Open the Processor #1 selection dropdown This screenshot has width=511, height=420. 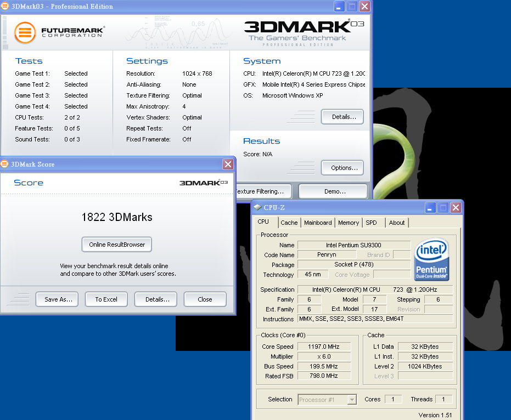(x=352, y=400)
